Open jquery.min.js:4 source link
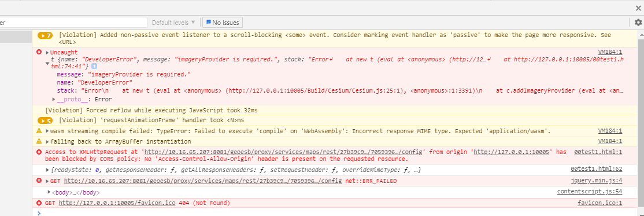Viewport: 644px width, 216px height. (597, 181)
